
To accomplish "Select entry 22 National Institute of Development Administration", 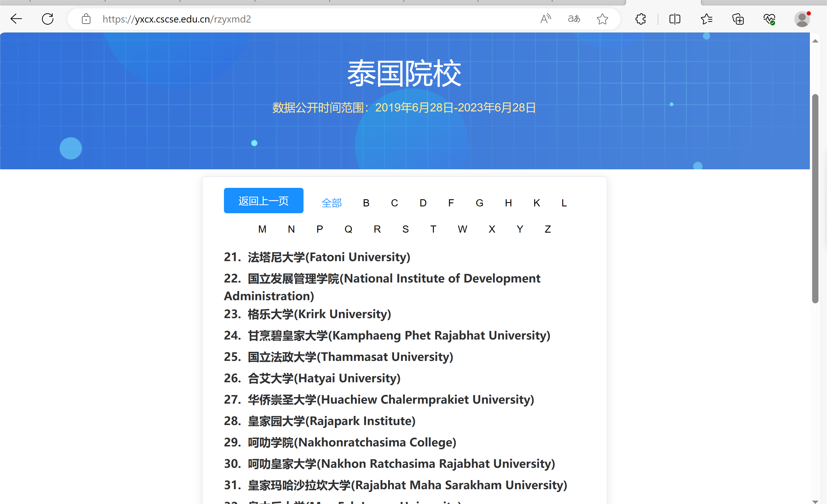I will (382, 287).
